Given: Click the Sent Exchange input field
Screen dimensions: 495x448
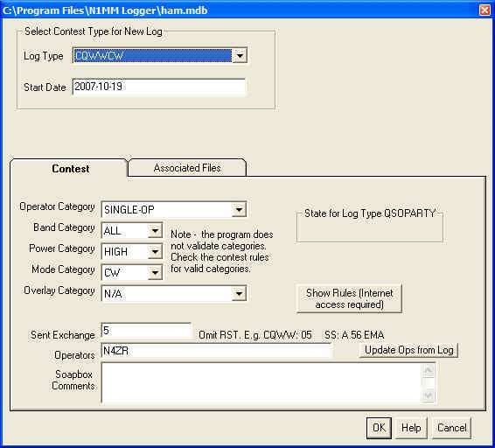Looking at the screenshot, I should pyautogui.click(x=146, y=331).
